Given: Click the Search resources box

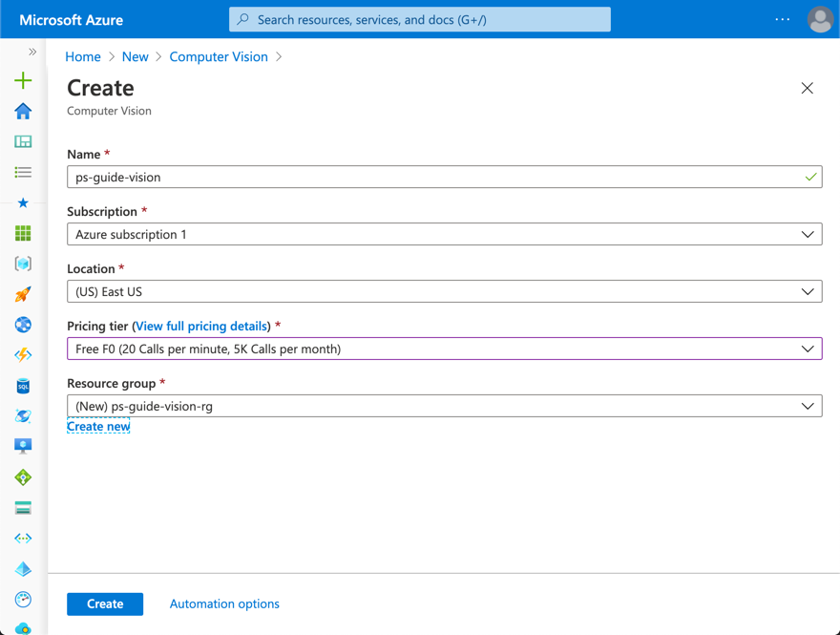Looking at the screenshot, I should pyautogui.click(x=420, y=20).
